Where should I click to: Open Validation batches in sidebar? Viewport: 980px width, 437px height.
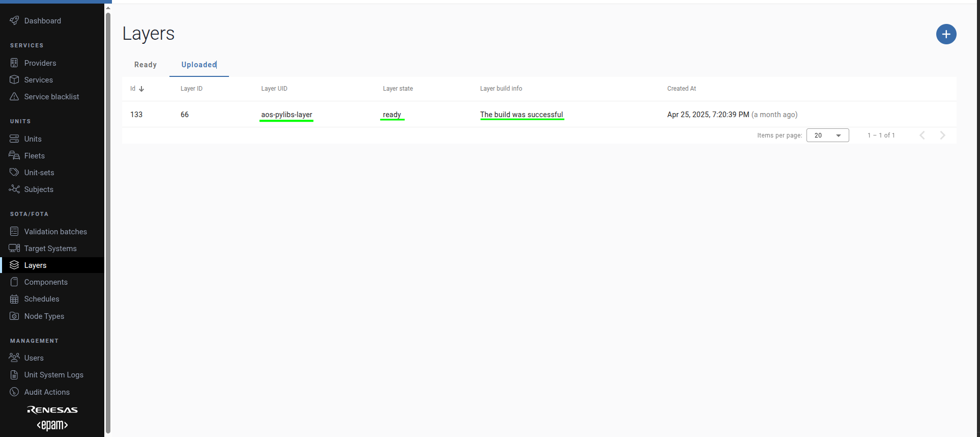click(x=55, y=232)
